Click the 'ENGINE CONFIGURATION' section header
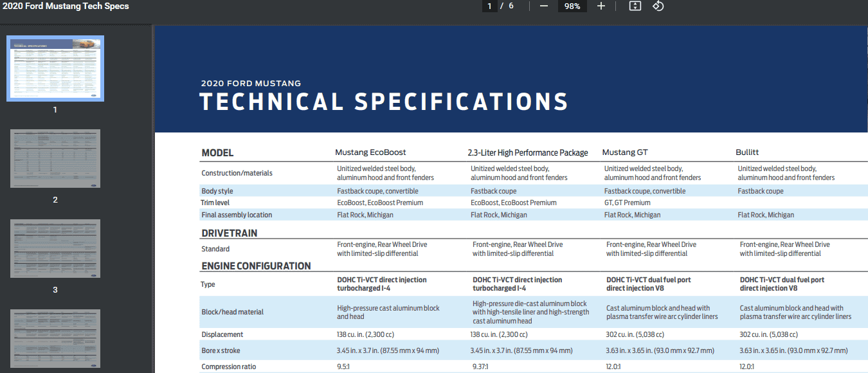 [x=256, y=266]
